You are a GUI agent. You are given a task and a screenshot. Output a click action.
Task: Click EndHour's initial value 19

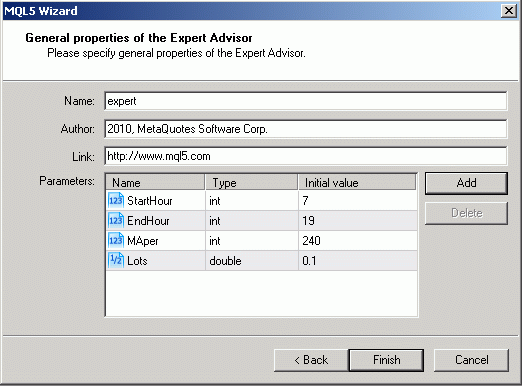[358, 221]
